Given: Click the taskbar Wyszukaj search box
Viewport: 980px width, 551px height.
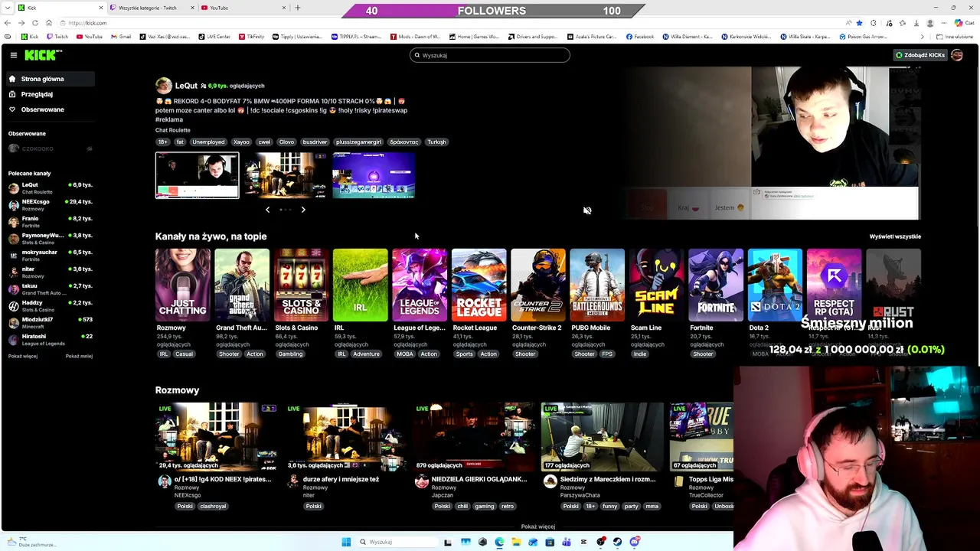Looking at the screenshot, I should pyautogui.click(x=398, y=542).
